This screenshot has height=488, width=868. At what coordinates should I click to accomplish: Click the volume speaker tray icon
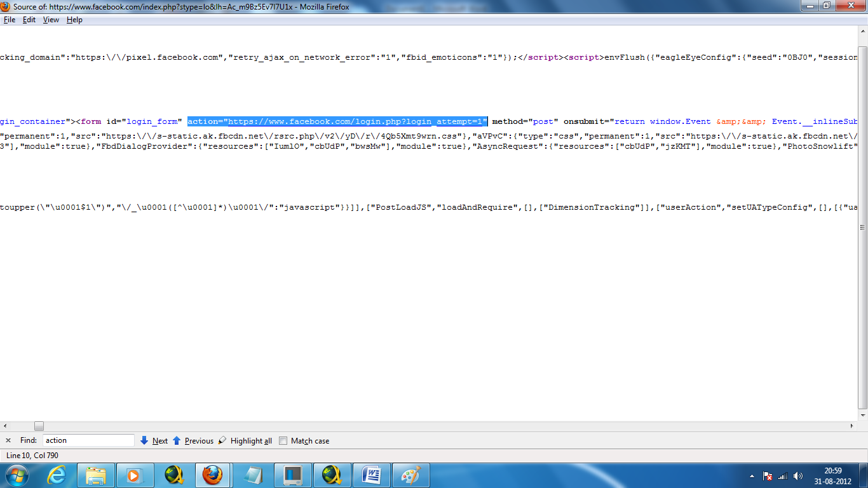point(798,476)
